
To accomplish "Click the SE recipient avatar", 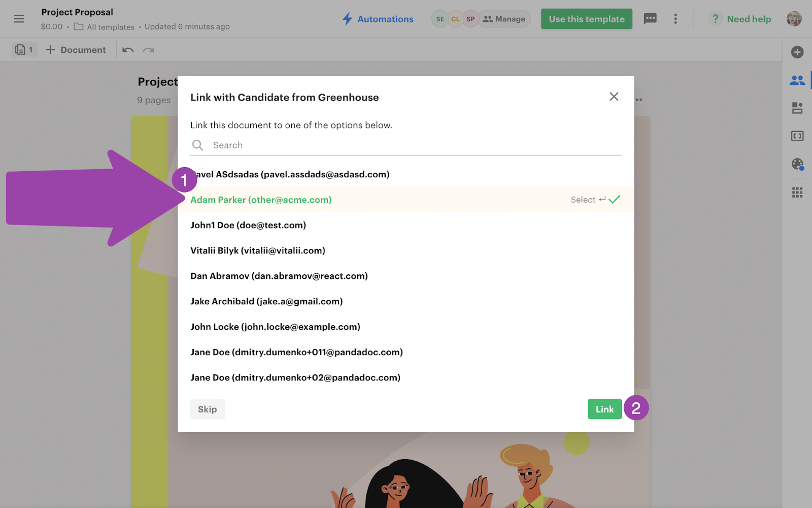I will (x=440, y=19).
